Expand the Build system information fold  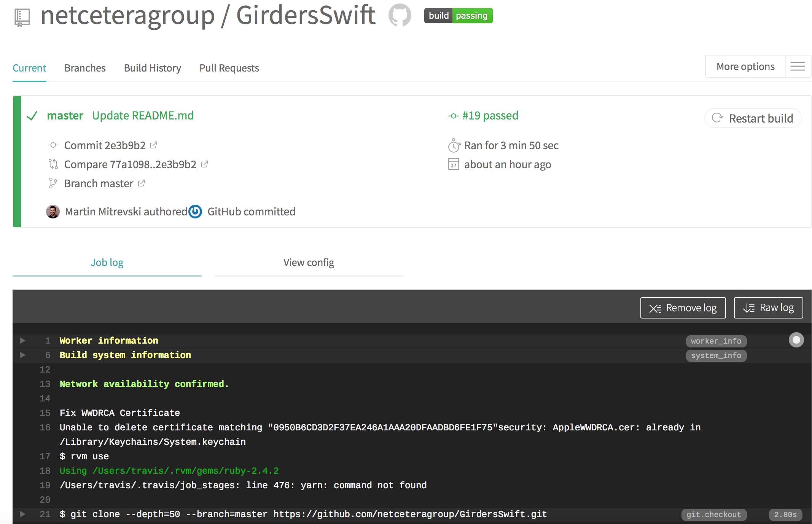pos(23,355)
